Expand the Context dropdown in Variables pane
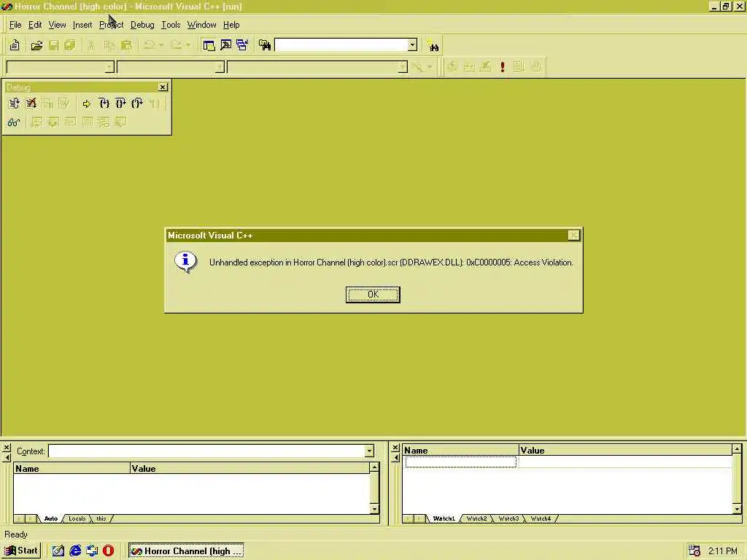The height and width of the screenshot is (560, 747). (x=369, y=451)
